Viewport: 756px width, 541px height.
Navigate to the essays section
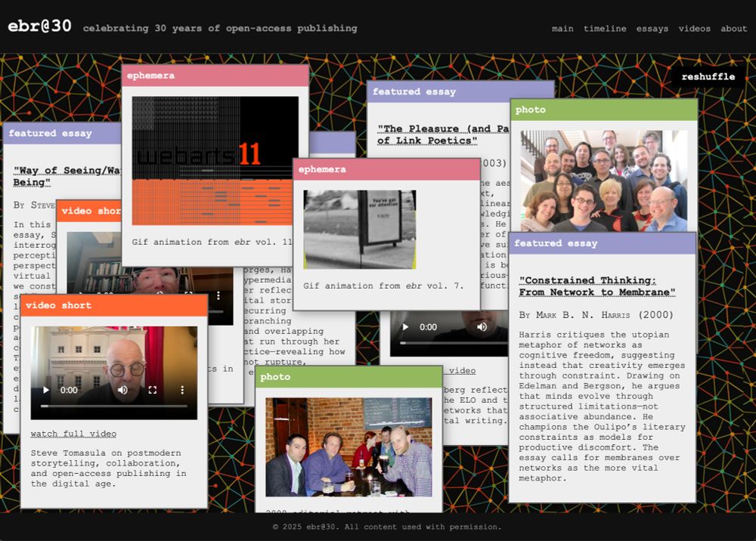coord(652,29)
